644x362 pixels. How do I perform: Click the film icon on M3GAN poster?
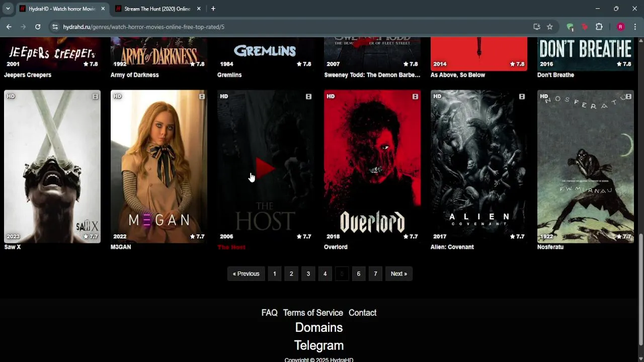(202, 97)
